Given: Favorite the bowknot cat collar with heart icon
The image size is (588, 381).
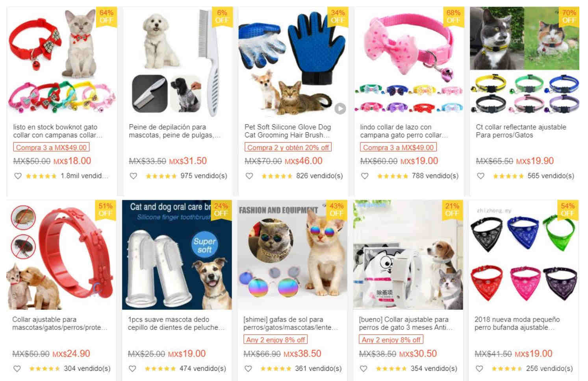Looking at the screenshot, I should [x=18, y=176].
